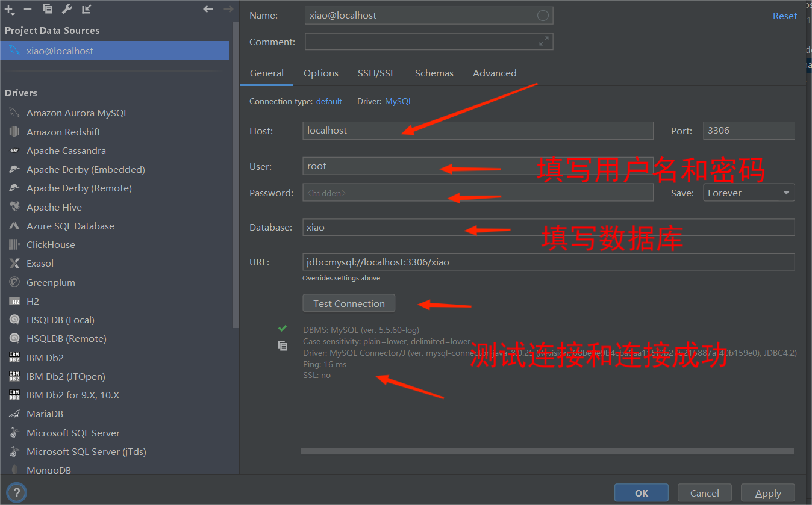This screenshot has height=505, width=812.
Task: Click the Database field
Action: tap(549, 227)
